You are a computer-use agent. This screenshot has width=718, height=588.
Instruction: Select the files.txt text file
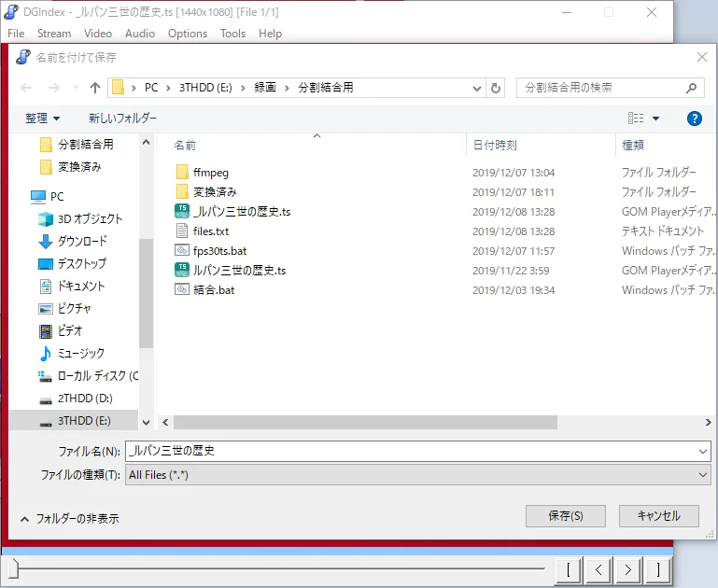(x=210, y=231)
